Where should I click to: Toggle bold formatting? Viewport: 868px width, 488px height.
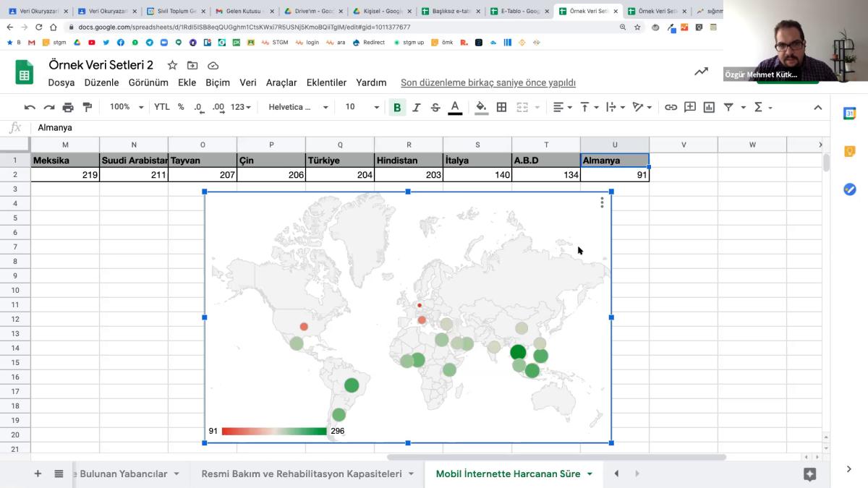click(x=397, y=107)
